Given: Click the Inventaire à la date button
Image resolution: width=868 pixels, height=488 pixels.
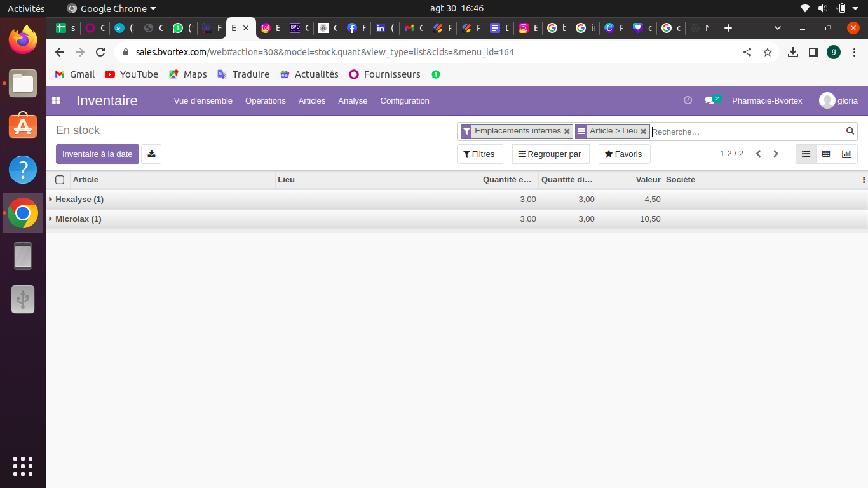Looking at the screenshot, I should pos(97,154).
